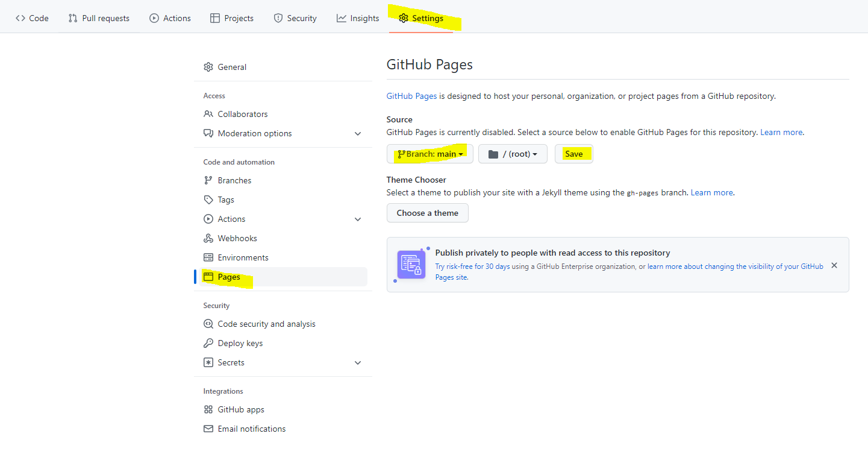Click the GitHub Pages heading text
868x457 pixels.
tap(429, 65)
